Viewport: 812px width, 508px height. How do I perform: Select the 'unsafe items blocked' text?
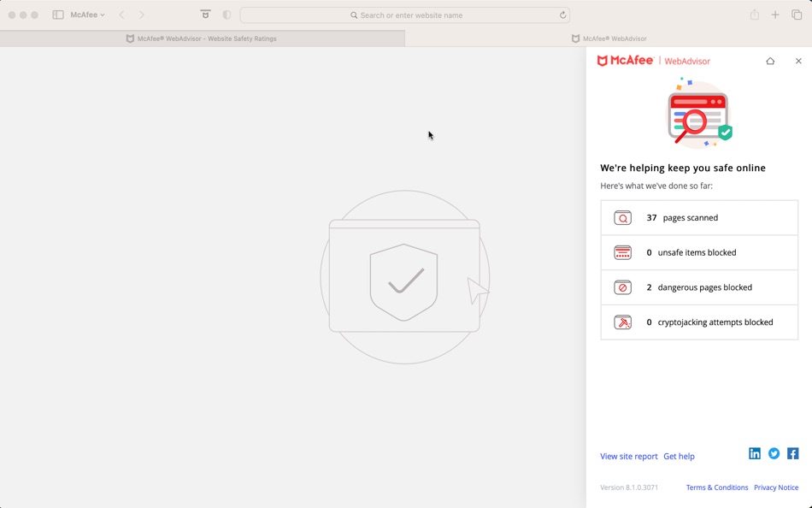click(x=697, y=252)
